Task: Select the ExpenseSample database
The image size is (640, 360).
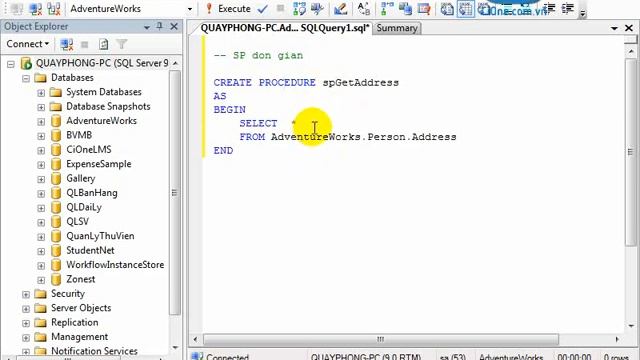Action: coord(99,164)
